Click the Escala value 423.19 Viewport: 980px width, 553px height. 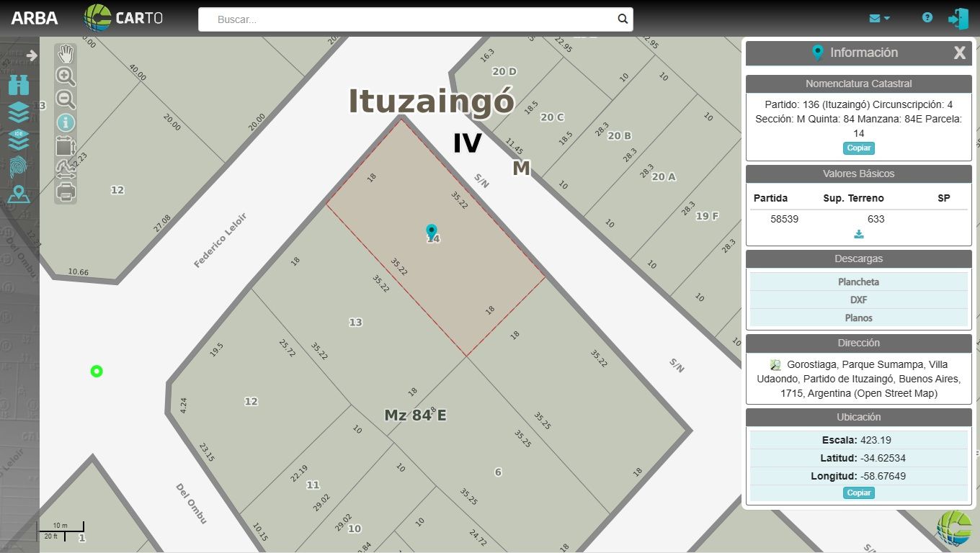(876, 440)
